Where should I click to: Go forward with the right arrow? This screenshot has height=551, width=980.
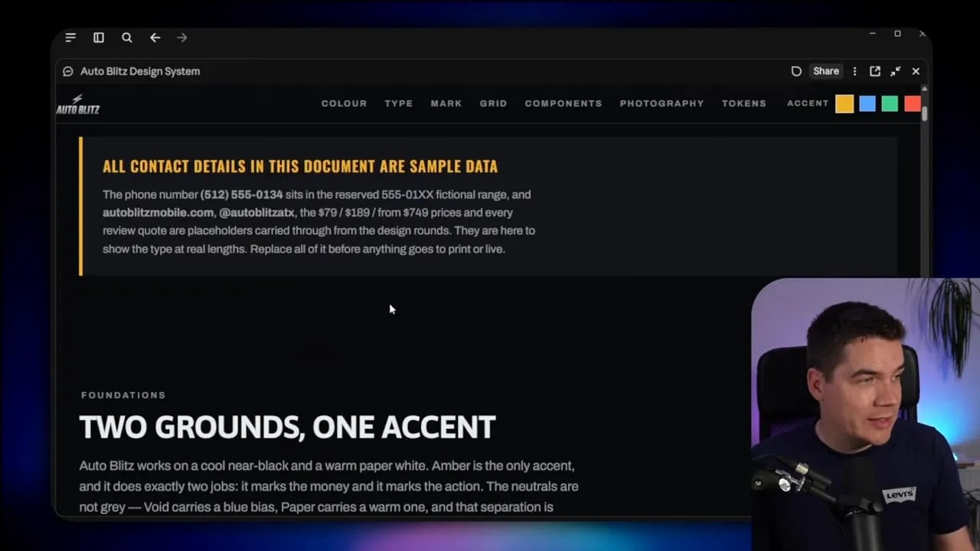181,37
